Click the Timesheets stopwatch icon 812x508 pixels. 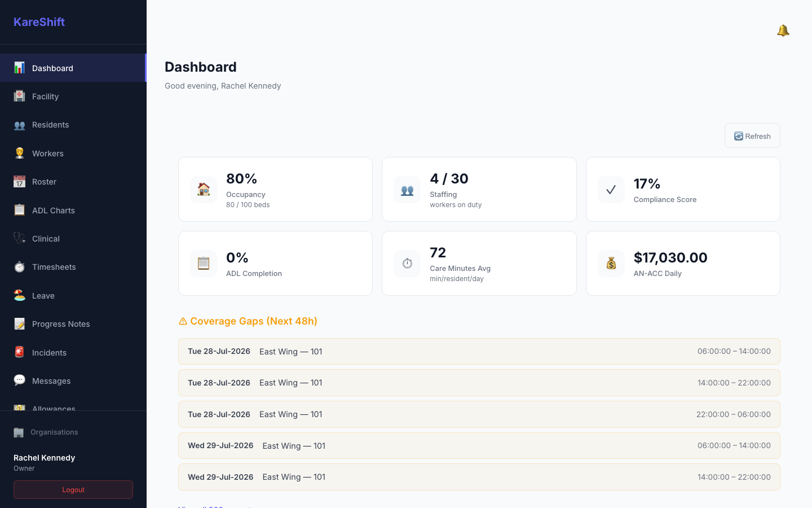19,266
